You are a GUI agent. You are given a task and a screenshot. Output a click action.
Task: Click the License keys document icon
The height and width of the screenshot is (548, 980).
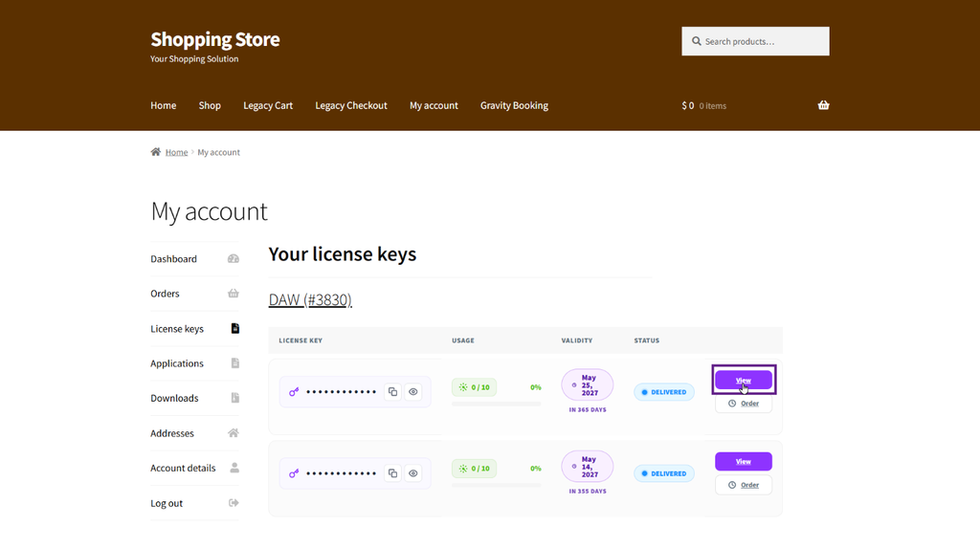point(235,328)
